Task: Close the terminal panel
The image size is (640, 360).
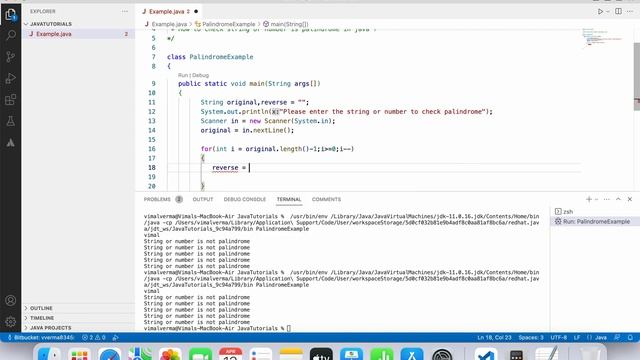Action: (x=630, y=199)
